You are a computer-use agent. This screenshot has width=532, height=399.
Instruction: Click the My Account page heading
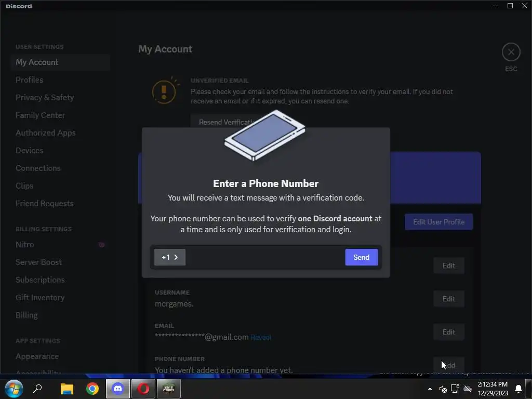click(x=165, y=49)
